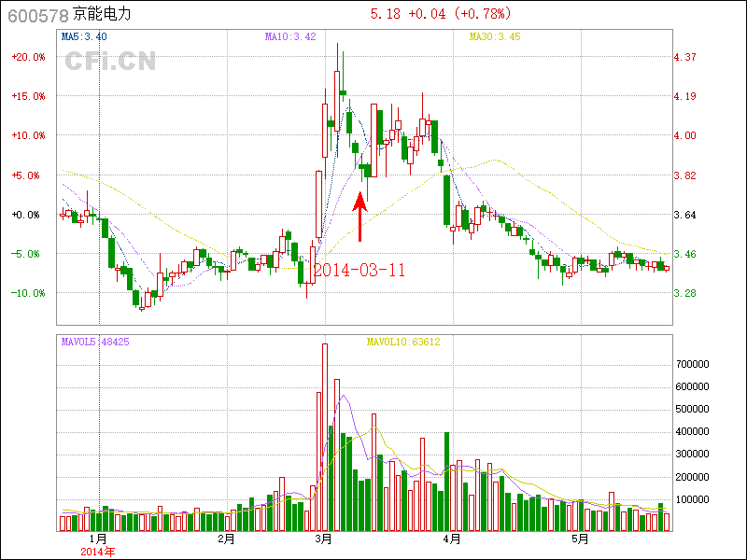Select the MA10:3.42 indicator label

point(290,37)
